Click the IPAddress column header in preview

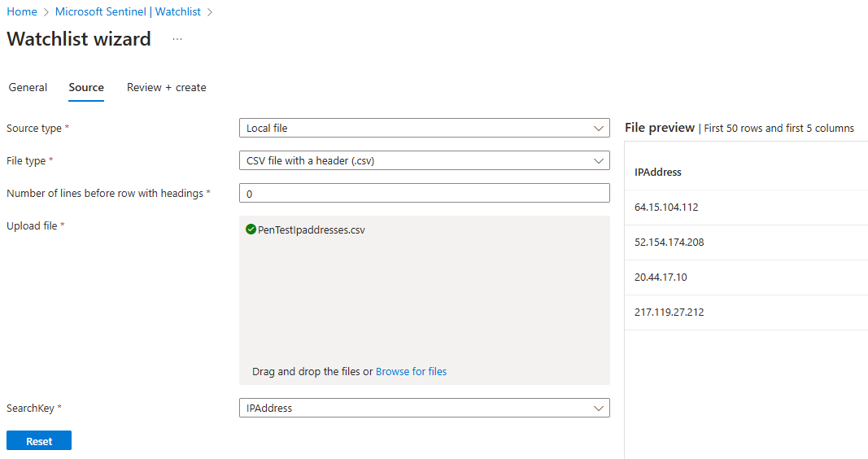coord(657,172)
